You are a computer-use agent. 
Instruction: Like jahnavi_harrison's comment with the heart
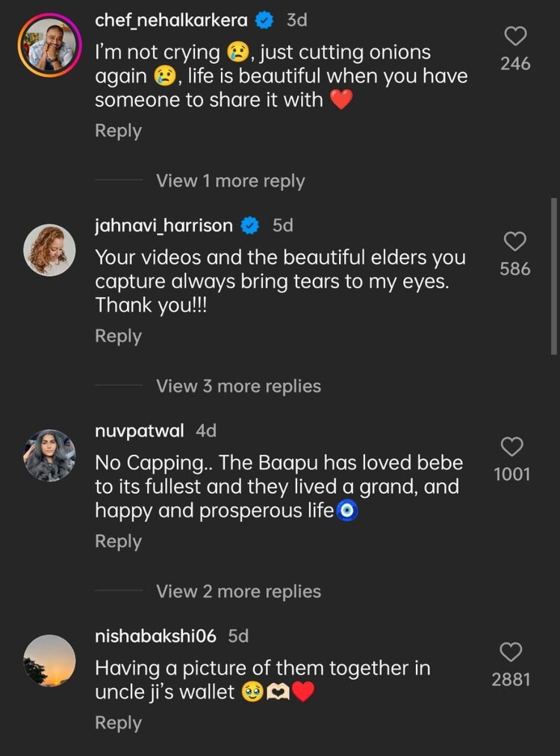(x=515, y=241)
